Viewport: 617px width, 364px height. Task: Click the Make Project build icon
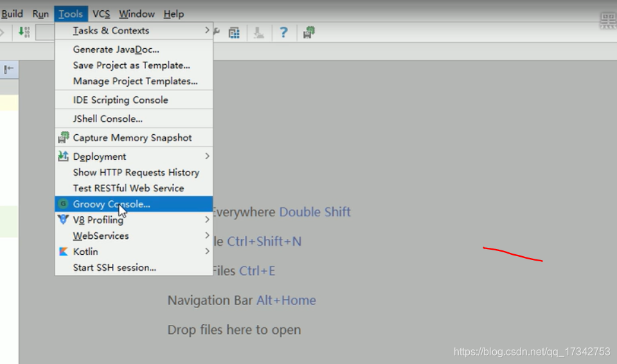[24, 32]
